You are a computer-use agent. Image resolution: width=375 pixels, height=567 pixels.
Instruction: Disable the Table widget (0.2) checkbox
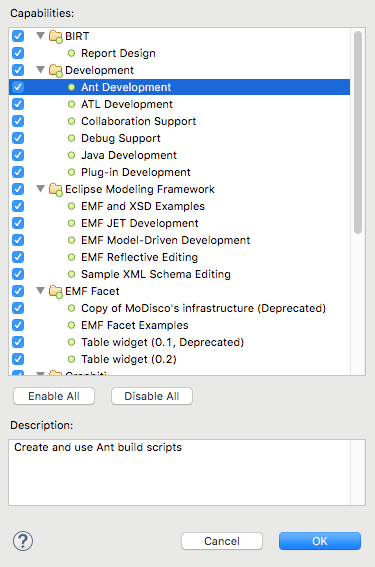tap(18, 359)
